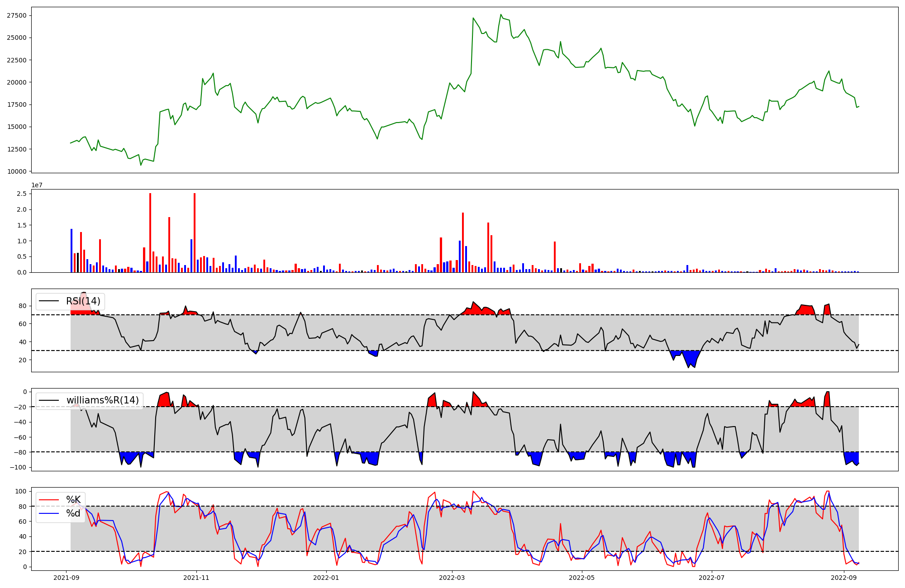Click the 2022-09 x-axis date label

pyautogui.click(x=843, y=578)
